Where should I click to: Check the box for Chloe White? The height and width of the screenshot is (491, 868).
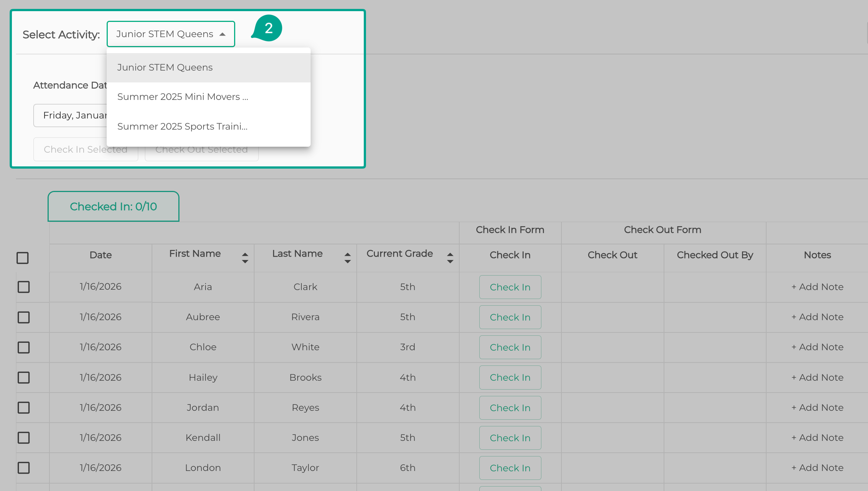click(24, 347)
